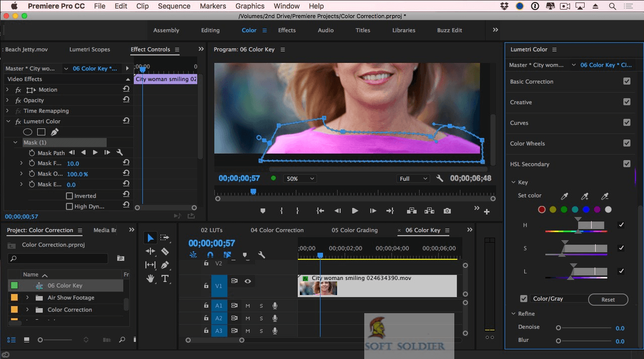The width and height of the screenshot is (644, 359).
Task: Open the Program monitor button editor
Action: [x=487, y=212]
